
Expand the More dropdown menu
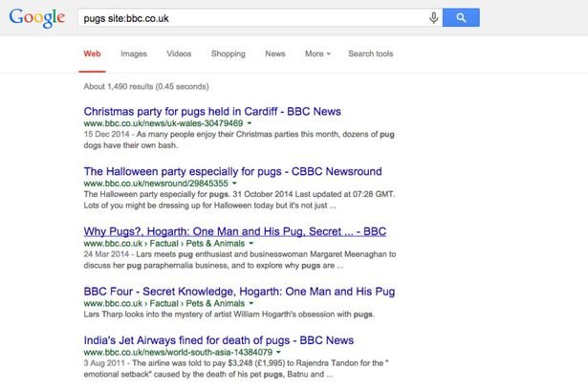[x=317, y=54]
